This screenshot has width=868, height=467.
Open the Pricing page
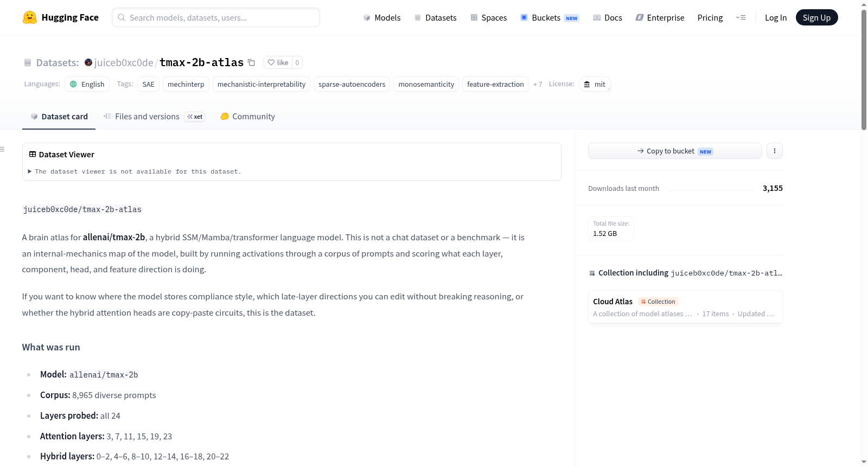tap(710, 17)
